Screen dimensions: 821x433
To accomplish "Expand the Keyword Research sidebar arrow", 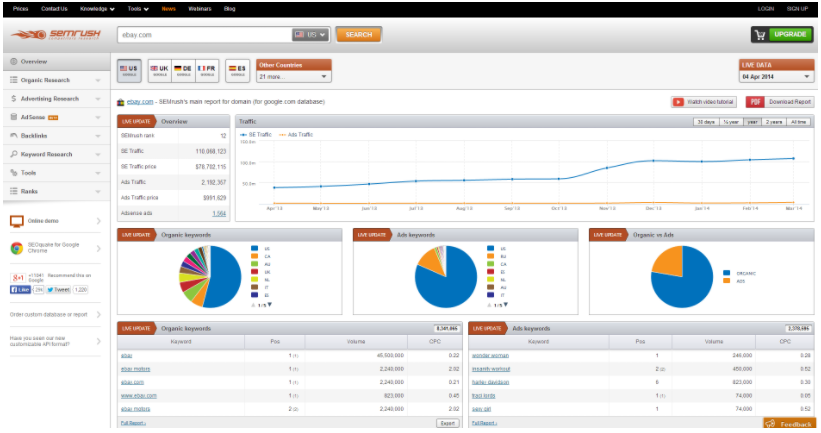I will (98, 154).
